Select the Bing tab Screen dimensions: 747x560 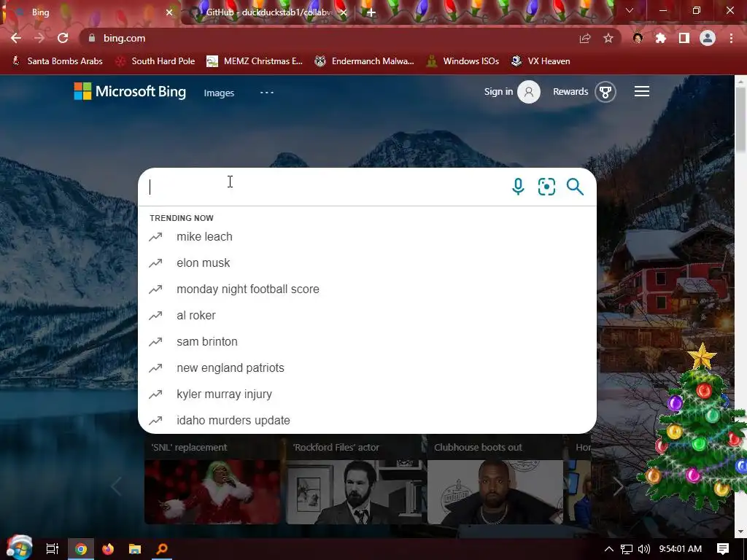90,12
